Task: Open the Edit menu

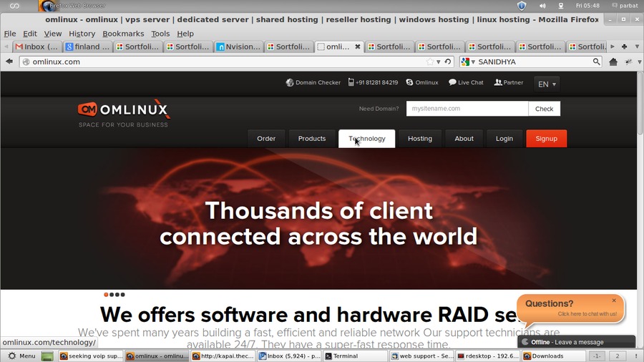Action: (x=29, y=34)
